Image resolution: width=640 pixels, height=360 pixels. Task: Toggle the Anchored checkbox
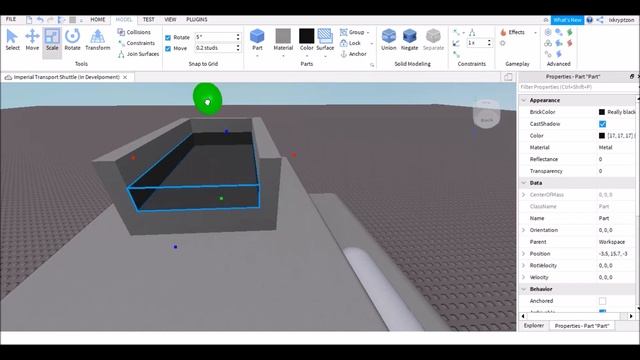[x=602, y=301]
